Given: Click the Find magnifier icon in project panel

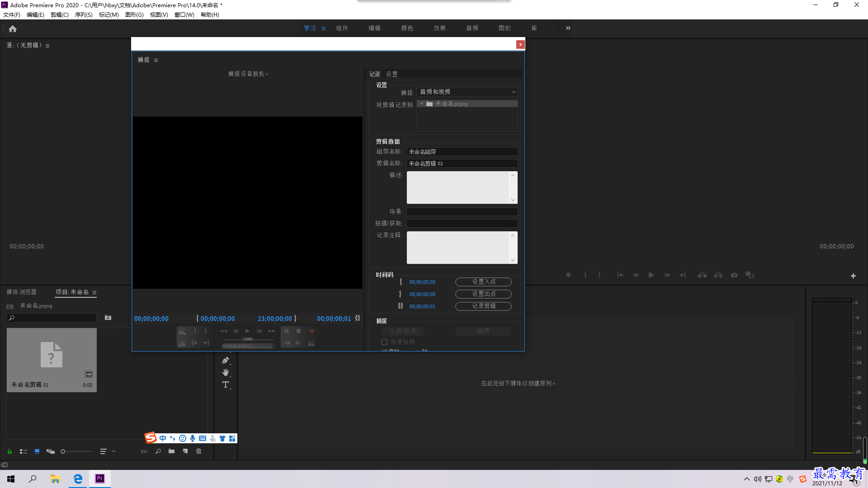Looking at the screenshot, I should (158, 451).
